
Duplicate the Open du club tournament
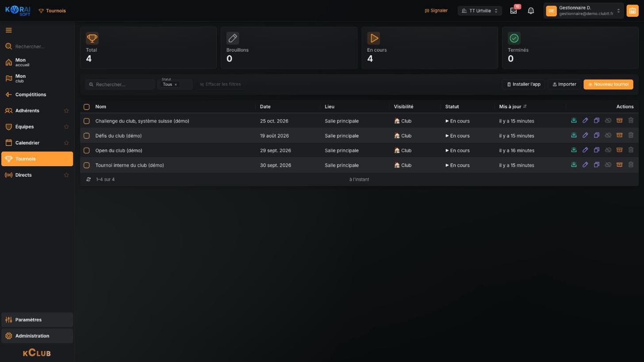597,150
